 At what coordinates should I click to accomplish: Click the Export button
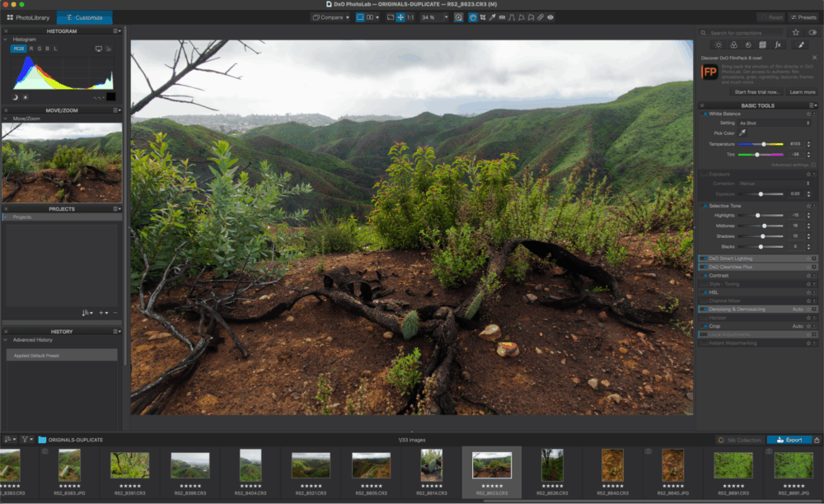(x=789, y=440)
